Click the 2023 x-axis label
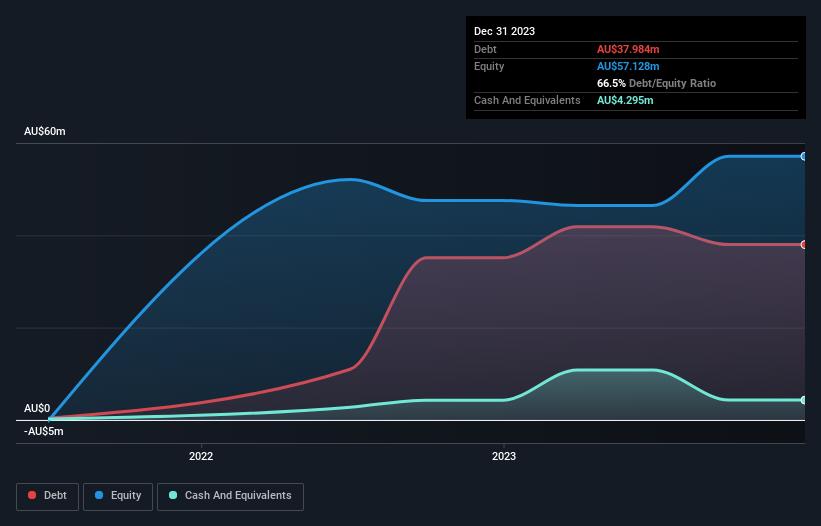Image resolution: width=821 pixels, height=526 pixels. 504,456
